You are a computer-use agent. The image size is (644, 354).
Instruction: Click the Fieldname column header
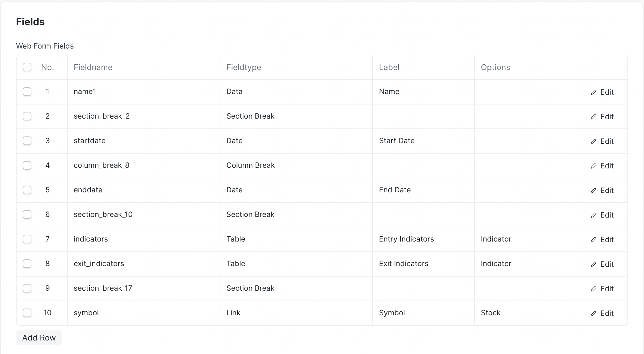coord(93,67)
